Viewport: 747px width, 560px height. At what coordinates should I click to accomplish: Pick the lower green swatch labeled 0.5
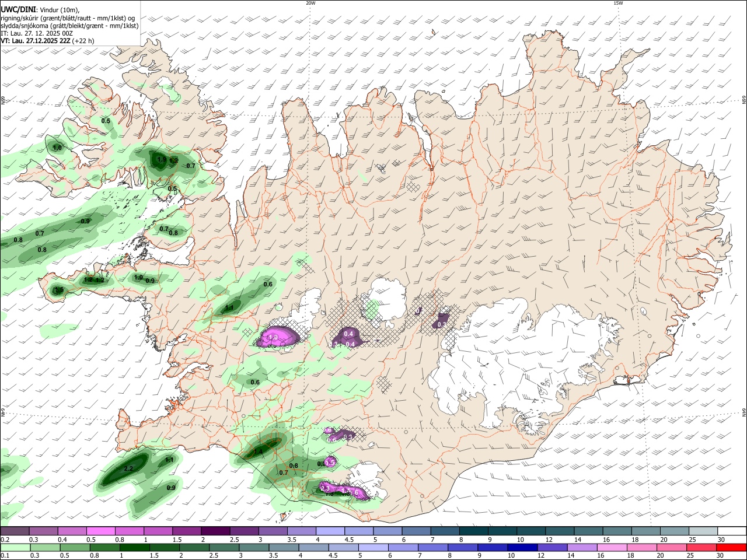click(x=75, y=547)
